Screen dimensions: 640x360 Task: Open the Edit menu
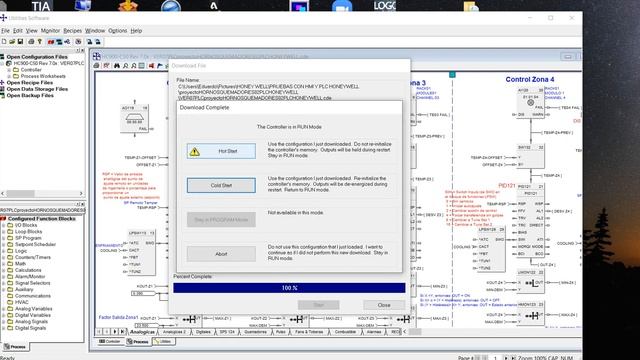(18, 31)
